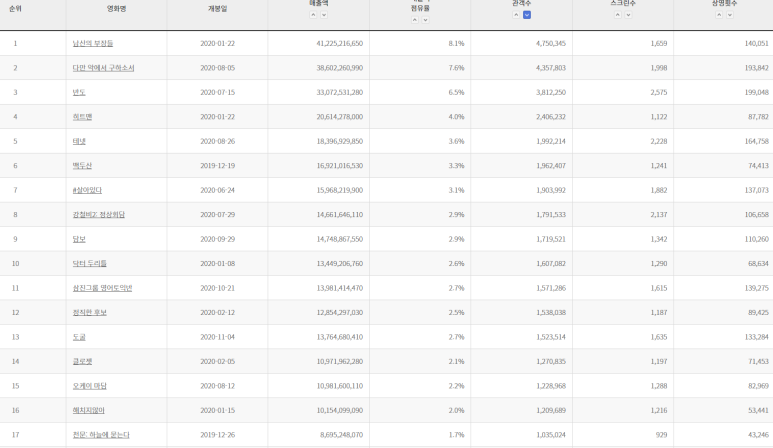Select sales value 18,396,929,850
773x448 pixels.
point(340,141)
